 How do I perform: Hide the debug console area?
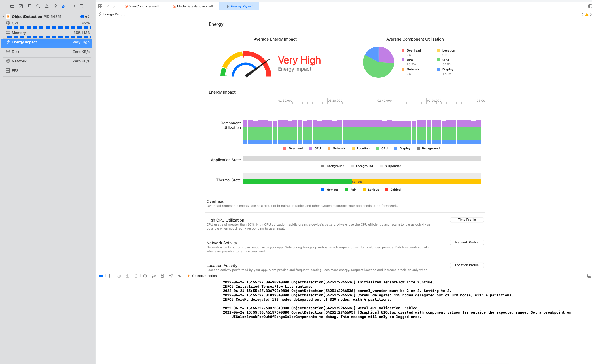coord(589,276)
